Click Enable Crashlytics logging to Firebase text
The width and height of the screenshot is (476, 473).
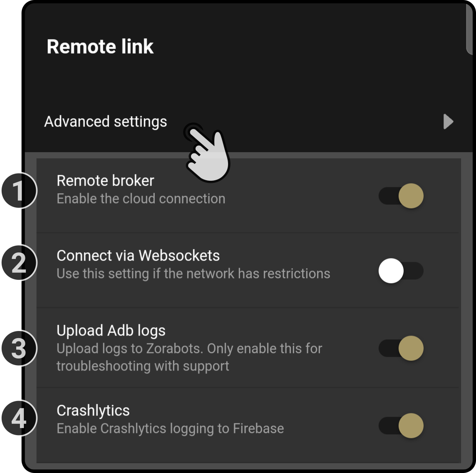point(170,428)
